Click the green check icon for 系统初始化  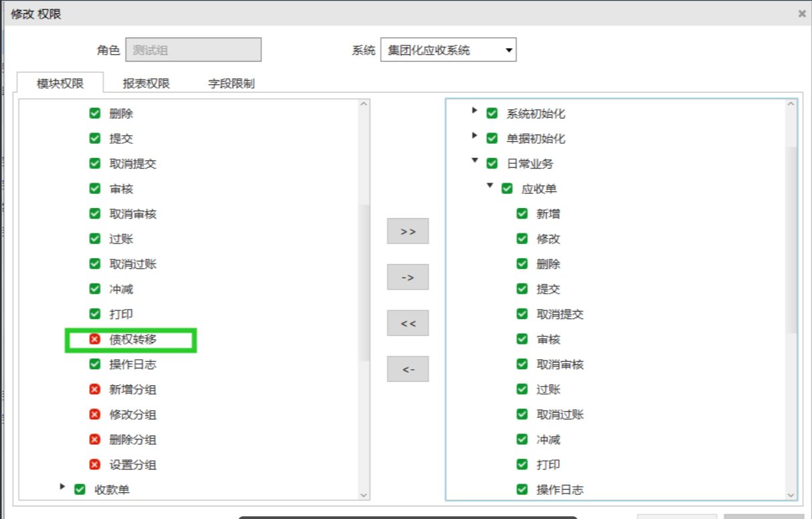pos(492,114)
